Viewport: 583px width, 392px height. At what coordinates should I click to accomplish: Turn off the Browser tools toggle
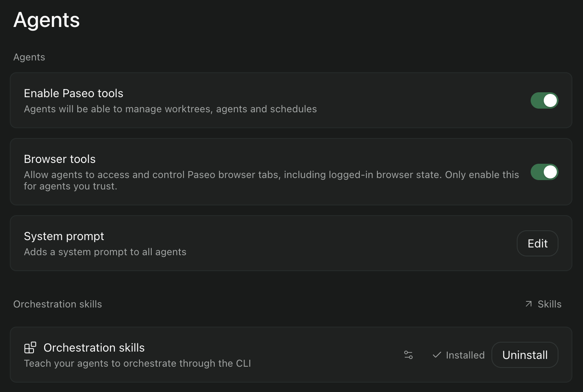(544, 172)
